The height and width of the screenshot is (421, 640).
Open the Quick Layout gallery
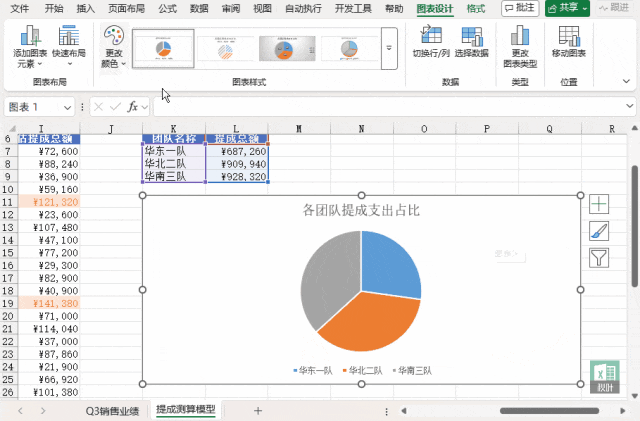pos(69,47)
